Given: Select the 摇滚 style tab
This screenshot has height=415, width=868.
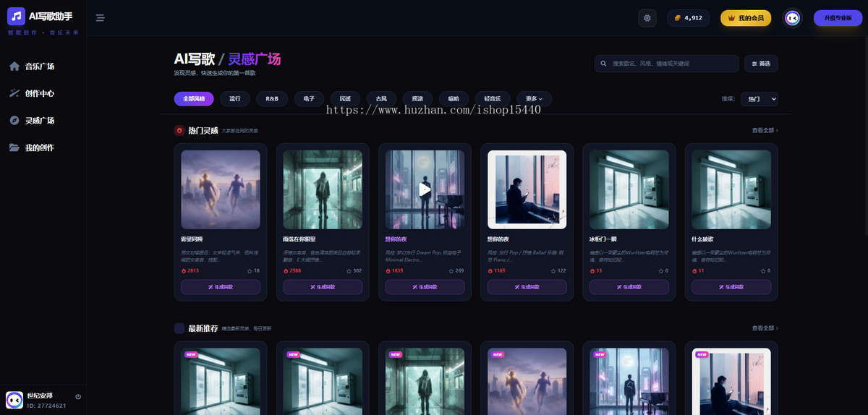Looking at the screenshot, I should coord(417,98).
